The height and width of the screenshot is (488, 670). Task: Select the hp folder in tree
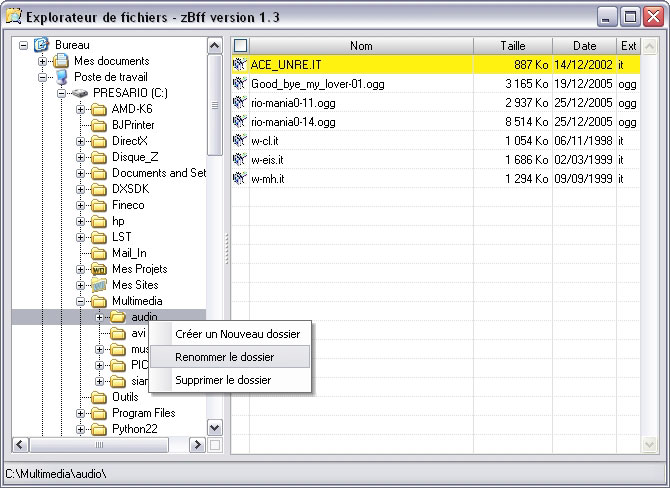point(118,221)
